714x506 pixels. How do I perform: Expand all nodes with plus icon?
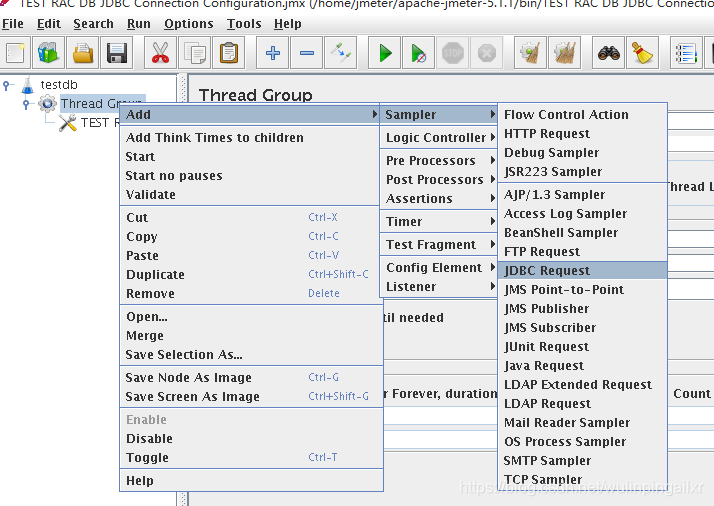(x=273, y=53)
